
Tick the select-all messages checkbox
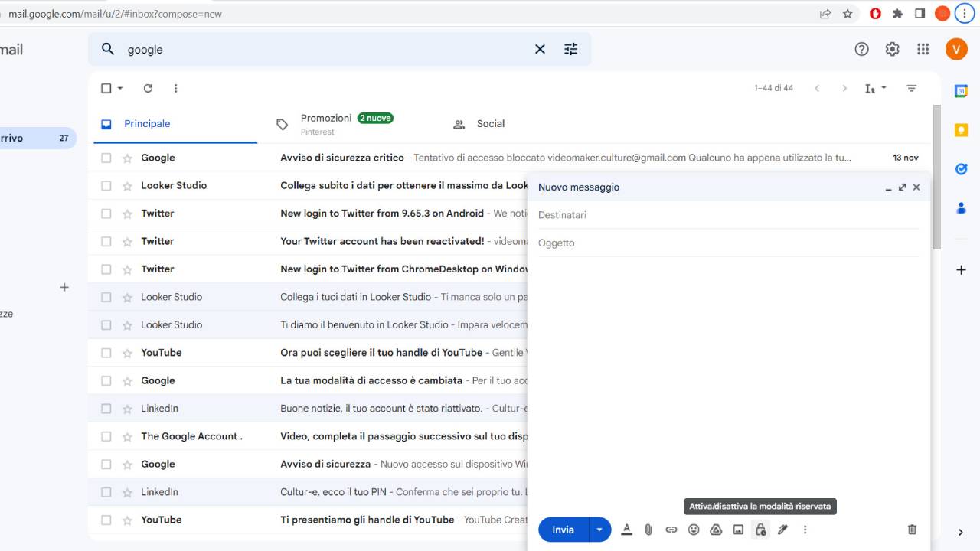click(106, 88)
